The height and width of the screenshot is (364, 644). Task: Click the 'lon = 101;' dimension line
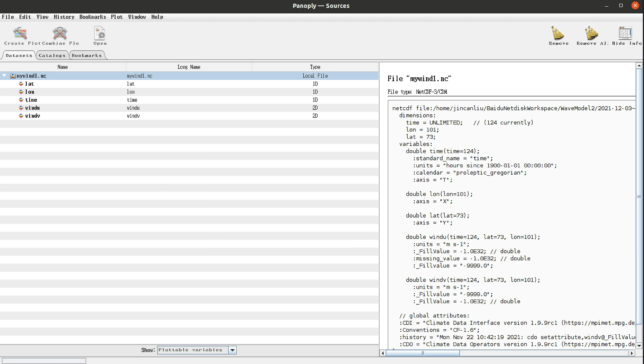coord(422,130)
